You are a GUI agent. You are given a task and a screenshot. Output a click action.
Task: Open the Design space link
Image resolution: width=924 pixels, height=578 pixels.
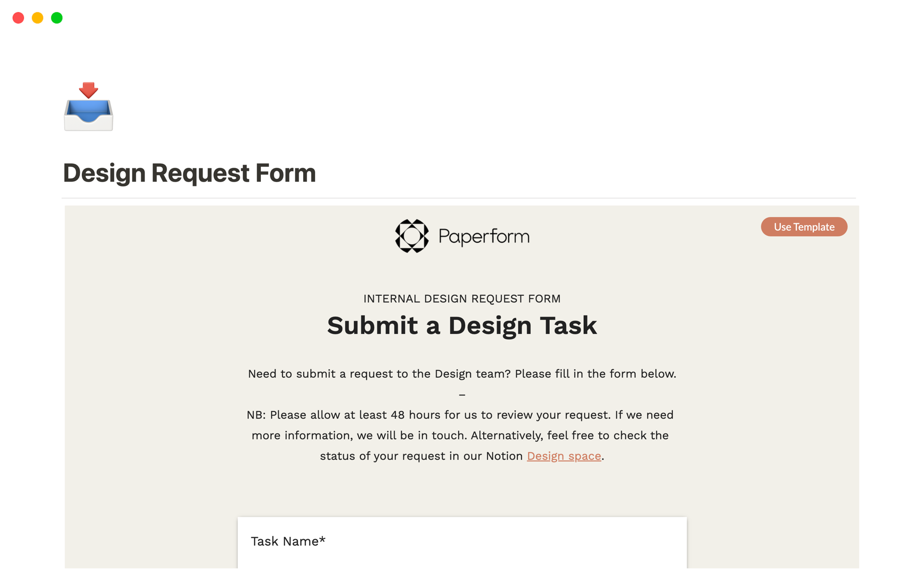pos(564,456)
